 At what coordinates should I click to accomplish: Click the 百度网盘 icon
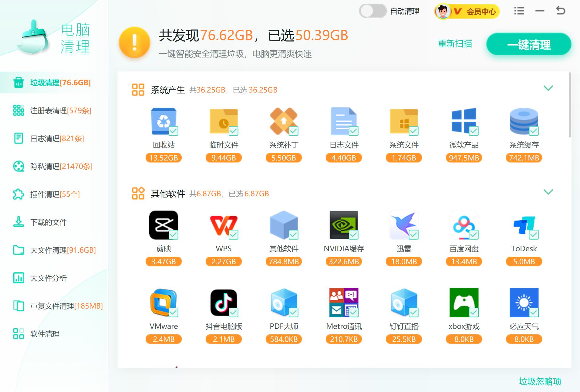(464, 225)
